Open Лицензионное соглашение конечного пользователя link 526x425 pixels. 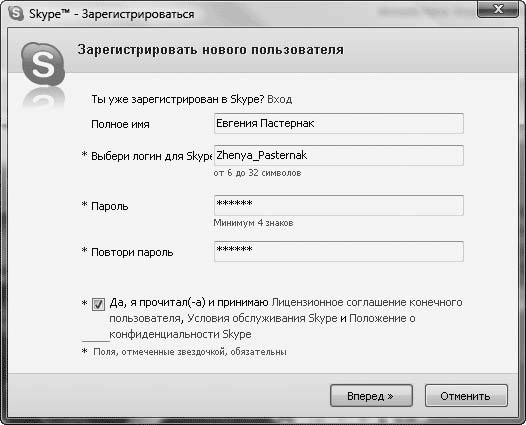[286, 310]
